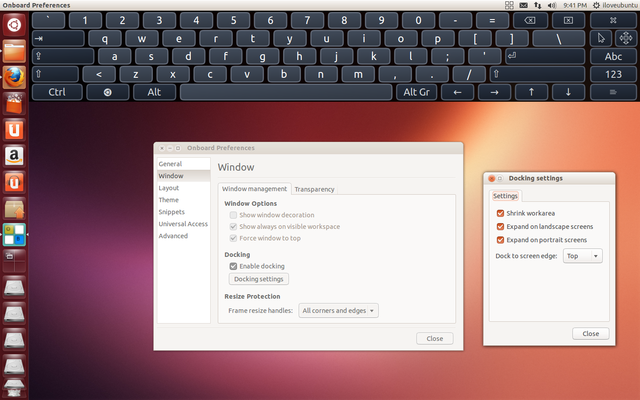Toggle Show window decoration checkbox
Viewport: 640px width, 400px height.
[233, 215]
